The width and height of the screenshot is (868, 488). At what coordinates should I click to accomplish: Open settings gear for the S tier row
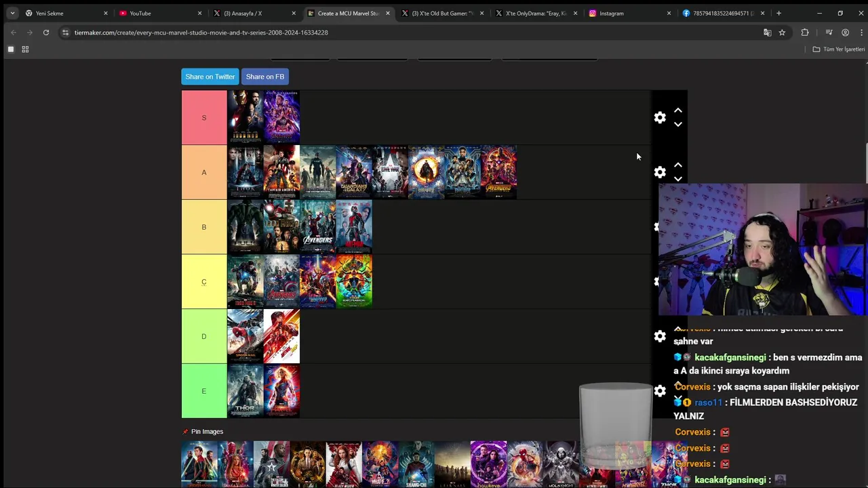pos(660,118)
